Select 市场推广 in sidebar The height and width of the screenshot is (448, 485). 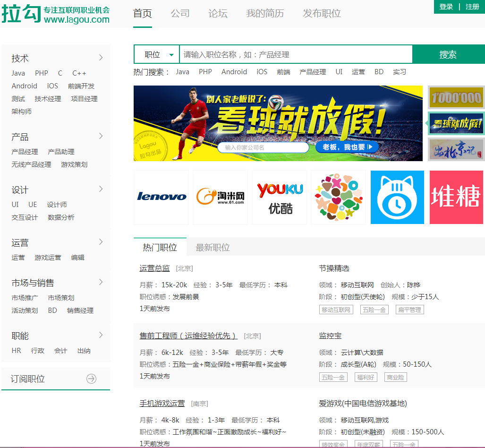click(x=25, y=298)
